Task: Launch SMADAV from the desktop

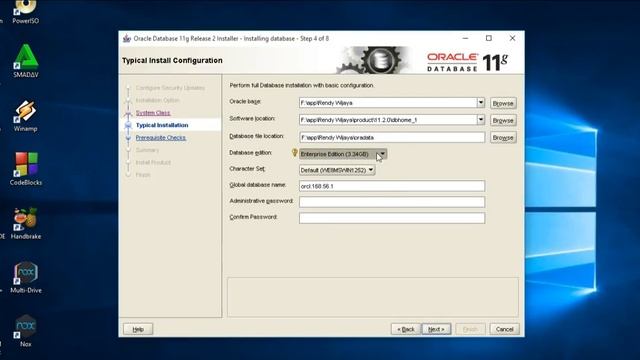Action: pos(25,61)
